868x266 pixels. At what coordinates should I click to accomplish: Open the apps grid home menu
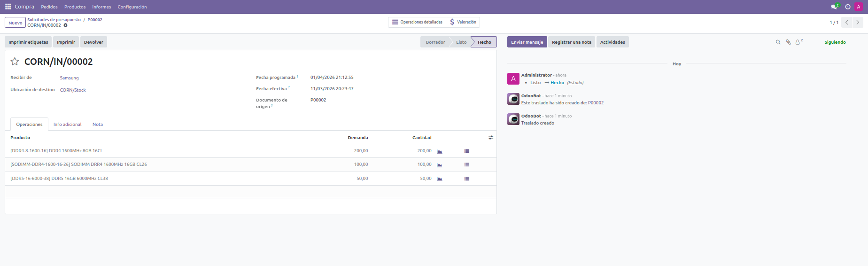[8, 7]
